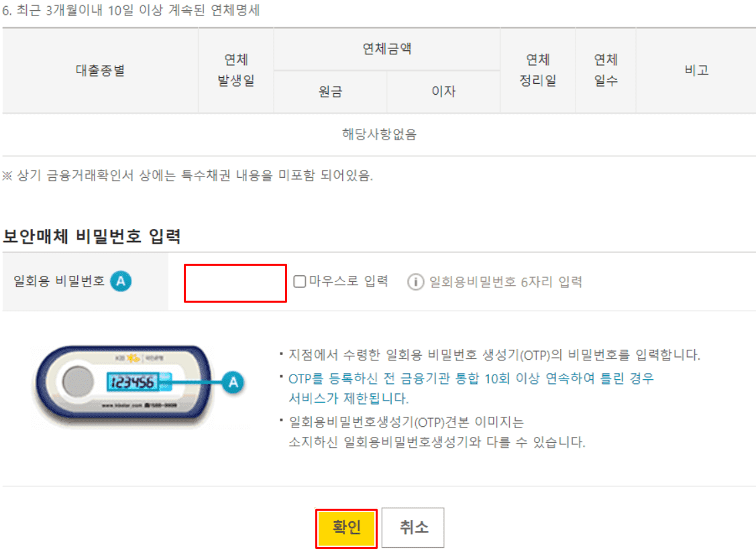
Task: Click the blue A badge beside 일회용 비밀번호
Action: [x=121, y=281]
